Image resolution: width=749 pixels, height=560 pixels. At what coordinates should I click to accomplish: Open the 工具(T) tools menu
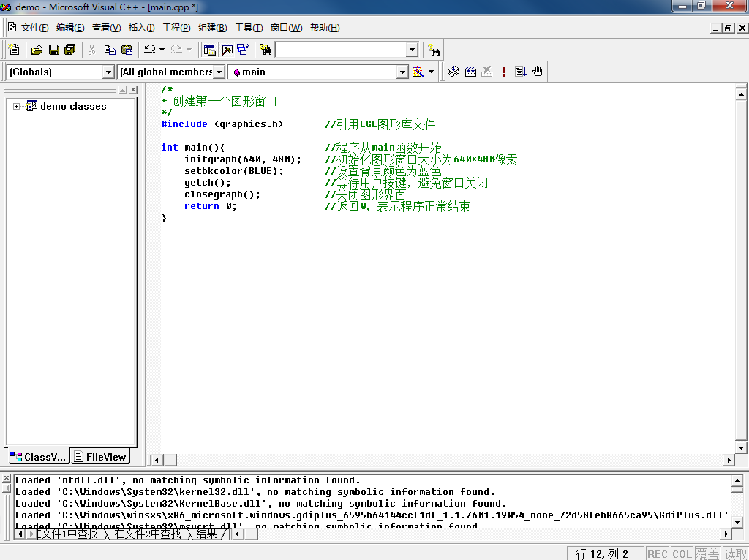pos(248,28)
